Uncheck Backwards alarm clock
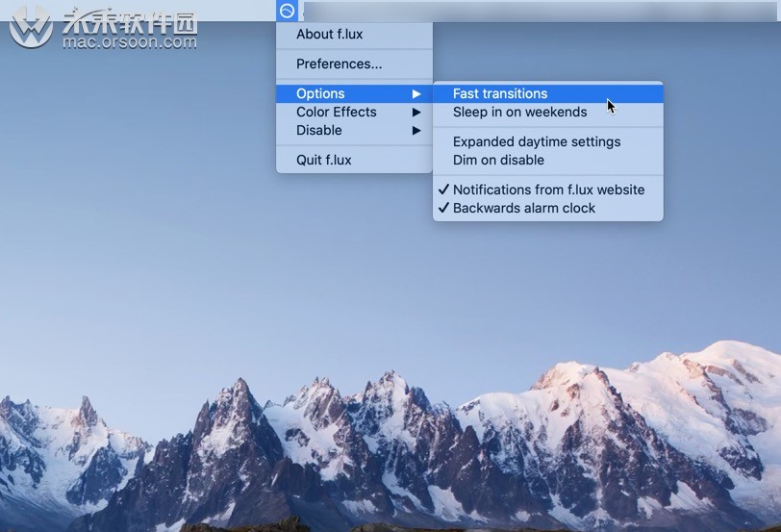 point(548,208)
